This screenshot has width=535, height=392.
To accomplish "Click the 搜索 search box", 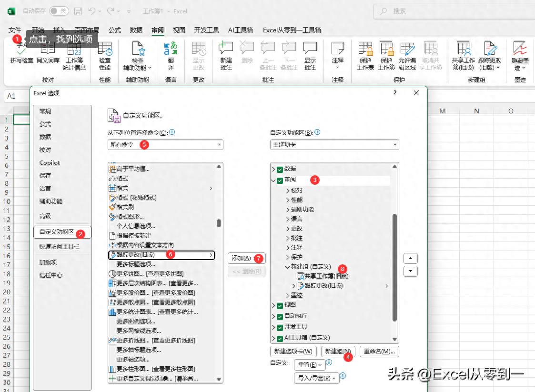I will point(454,11).
